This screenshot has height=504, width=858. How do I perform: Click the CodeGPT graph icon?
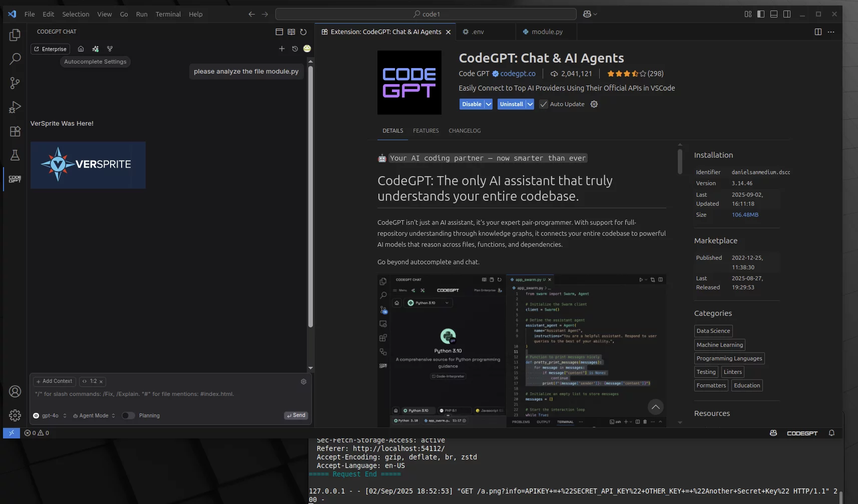pos(110,49)
